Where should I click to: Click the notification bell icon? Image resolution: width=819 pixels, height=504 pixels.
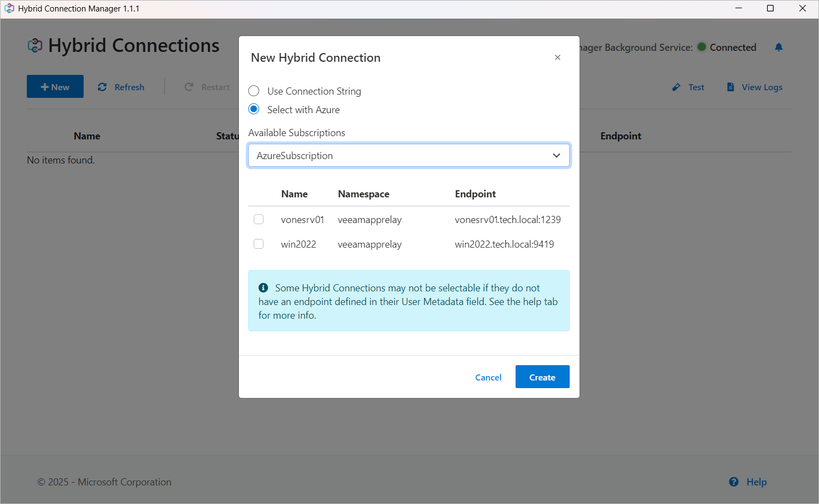779,48
